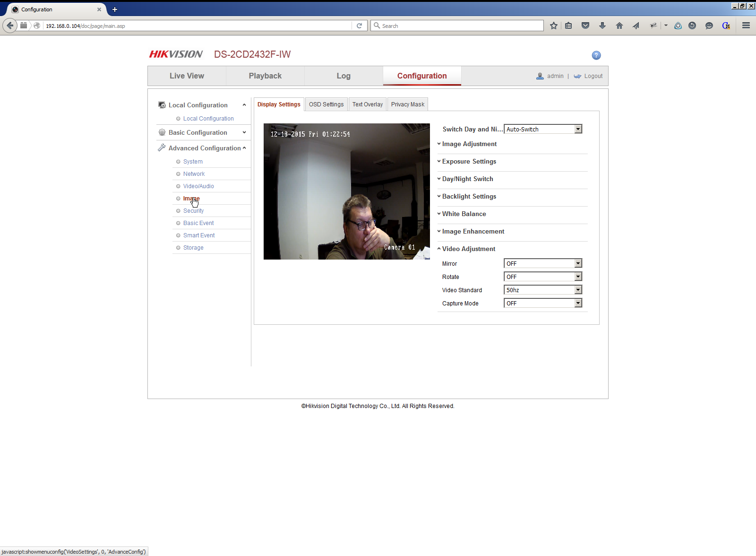Open OSD Settings tab
This screenshot has width=756, height=556.
tap(326, 104)
